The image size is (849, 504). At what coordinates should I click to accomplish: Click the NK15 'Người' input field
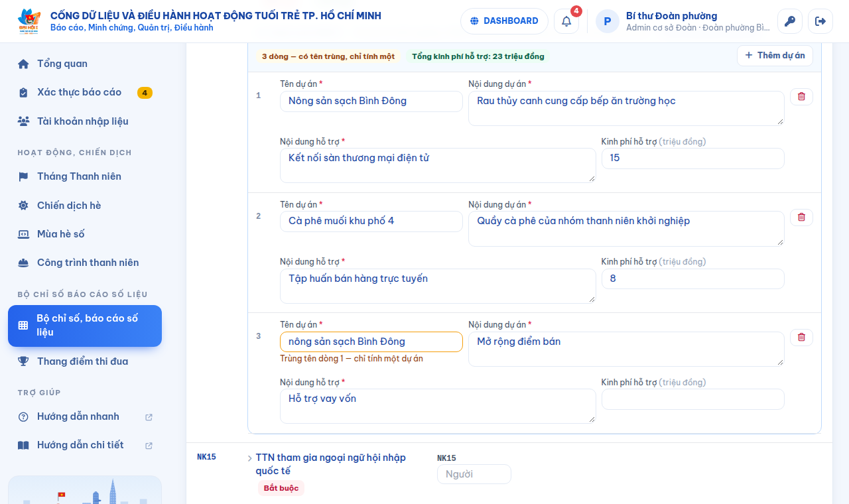[x=474, y=474]
